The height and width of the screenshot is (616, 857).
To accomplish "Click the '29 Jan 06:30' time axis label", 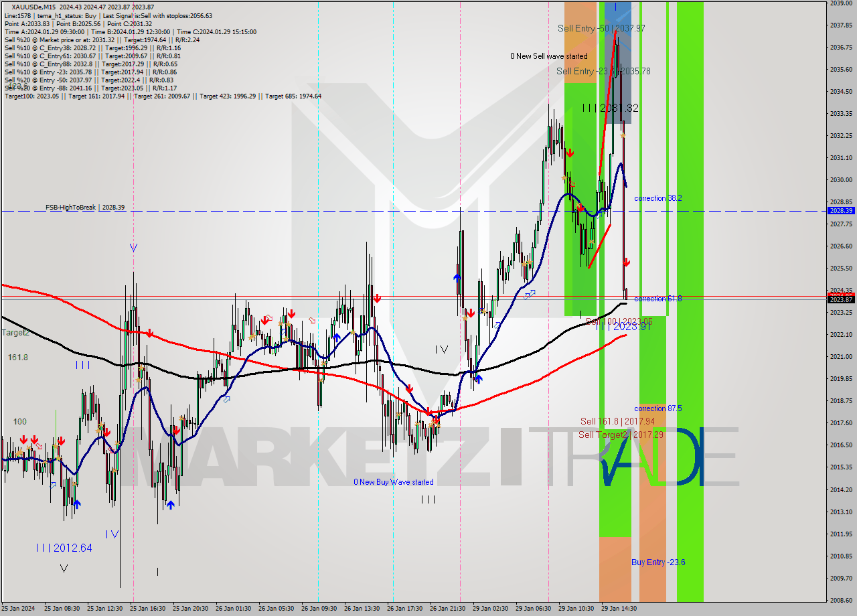I will 533,609.
